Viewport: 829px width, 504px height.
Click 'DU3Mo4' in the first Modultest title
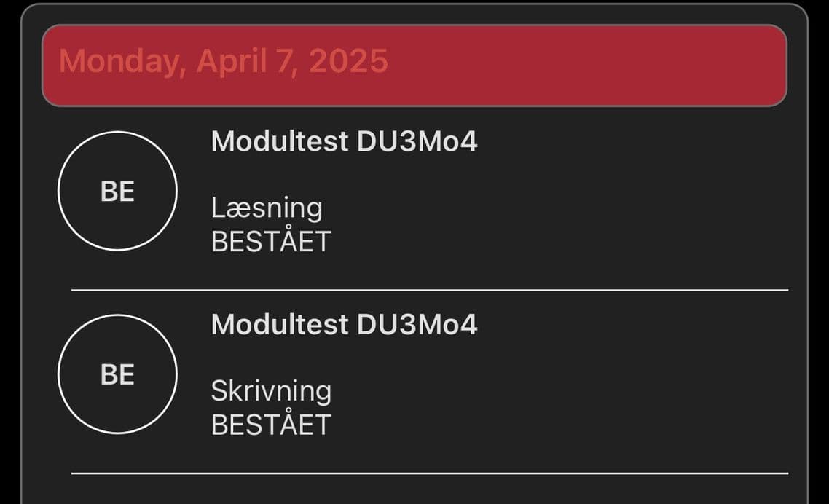(417, 141)
